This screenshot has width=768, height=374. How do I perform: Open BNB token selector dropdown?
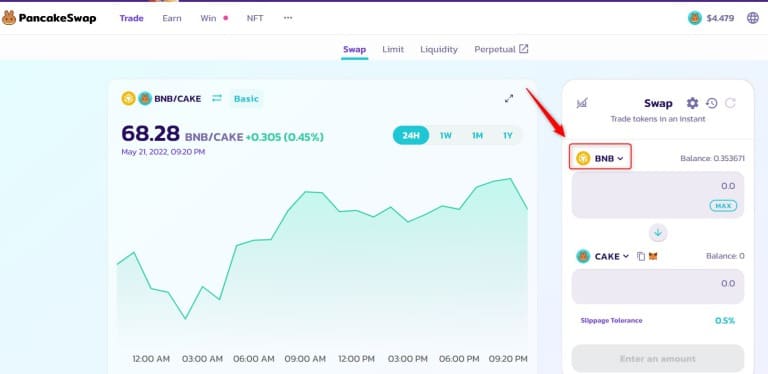coord(600,158)
